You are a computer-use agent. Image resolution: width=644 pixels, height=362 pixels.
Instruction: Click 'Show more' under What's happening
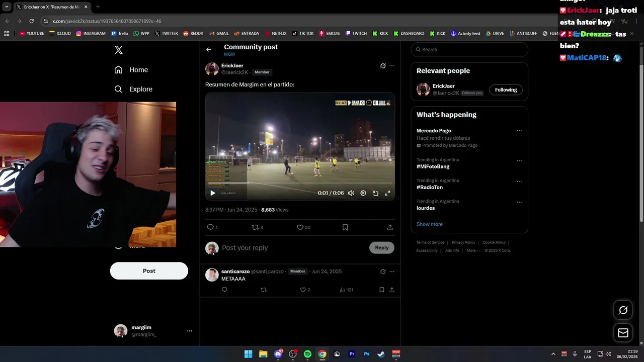[430, 224]
